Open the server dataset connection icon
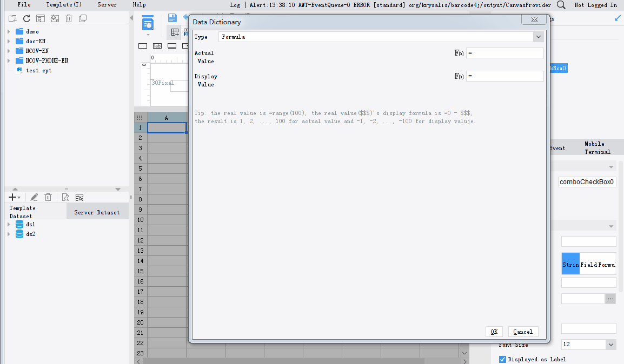The width and height of the screenshot is (624, 364). (x=79, y=197)
